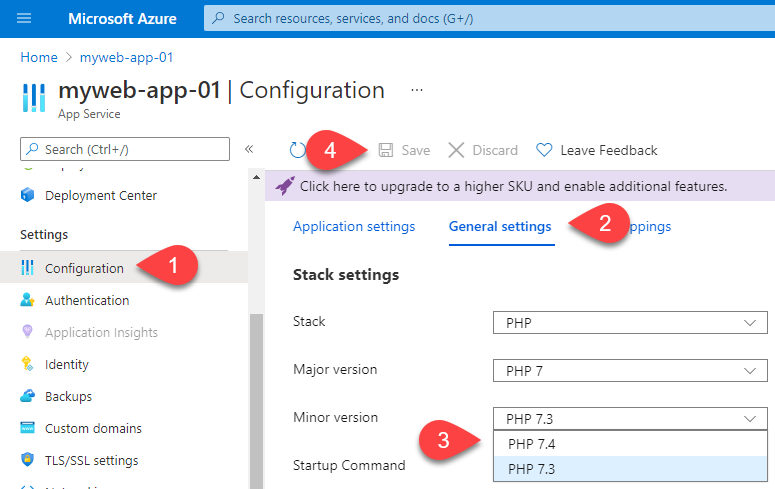Click the Configuration bars icon in the sidebar
This screenshot has height=489, width=775.
point(28,267)
